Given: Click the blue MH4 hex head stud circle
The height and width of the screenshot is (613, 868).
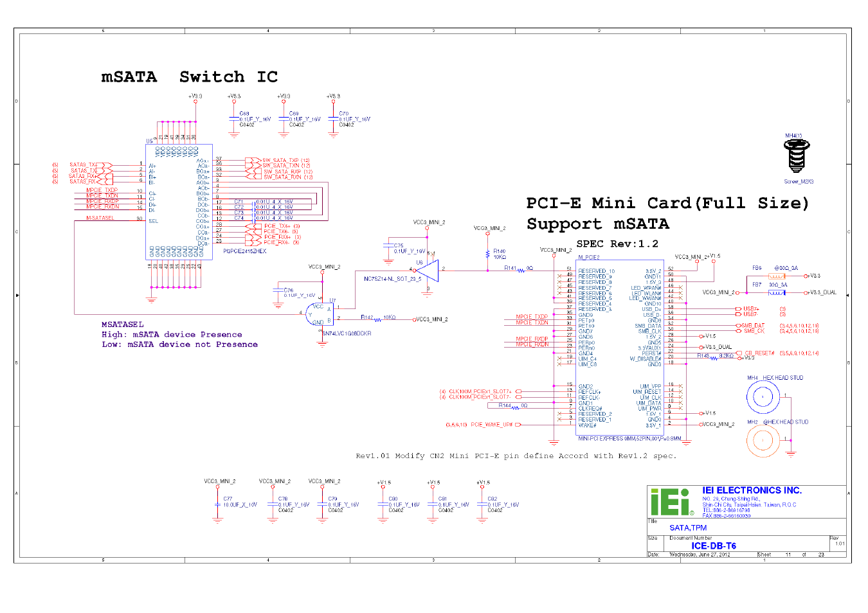Looking at the screenshot, I should [763, 397].
